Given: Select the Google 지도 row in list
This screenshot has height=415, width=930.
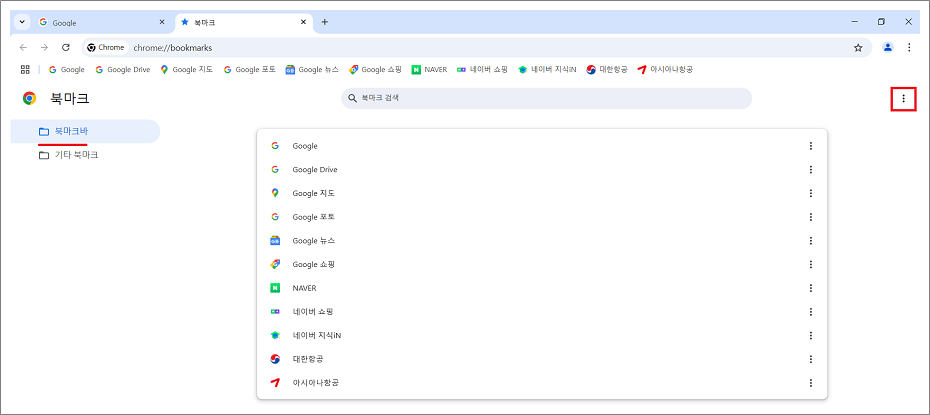Looking at the screenshot, I should tap(542, 193).
